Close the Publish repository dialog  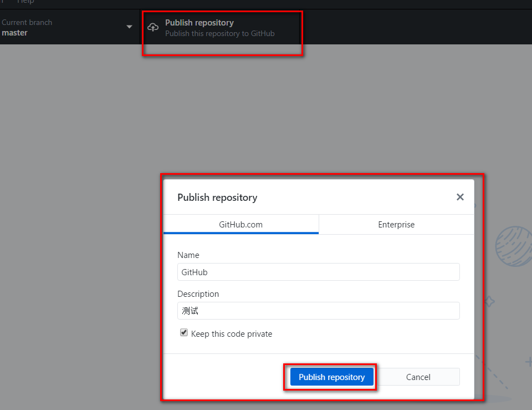460,197
